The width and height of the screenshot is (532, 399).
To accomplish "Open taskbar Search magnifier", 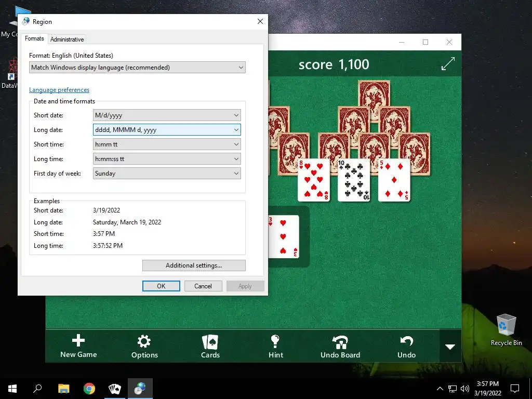I will click(x=37, y=389).
